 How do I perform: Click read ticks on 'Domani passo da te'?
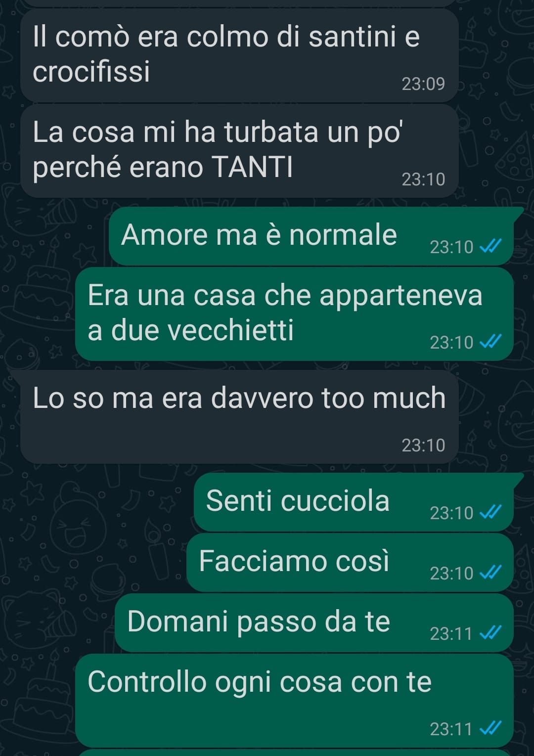[491, 632]
